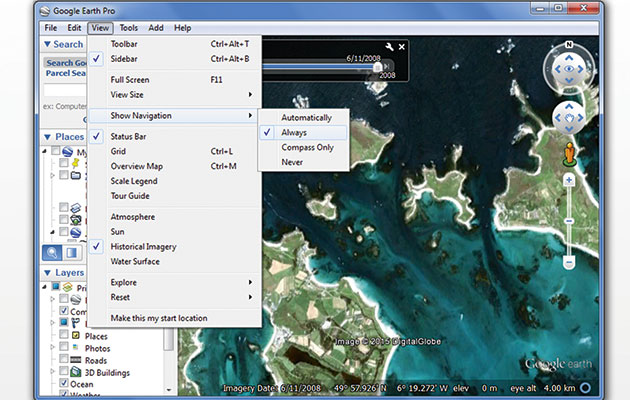Open the File menu
The width and height of the screenshot is (630, 400).
click(x=51, y=28)
